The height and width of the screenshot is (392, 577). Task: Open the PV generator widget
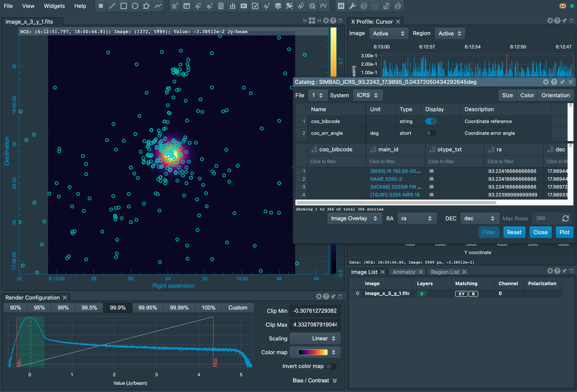pyautogui.click(x=323, y=6)
